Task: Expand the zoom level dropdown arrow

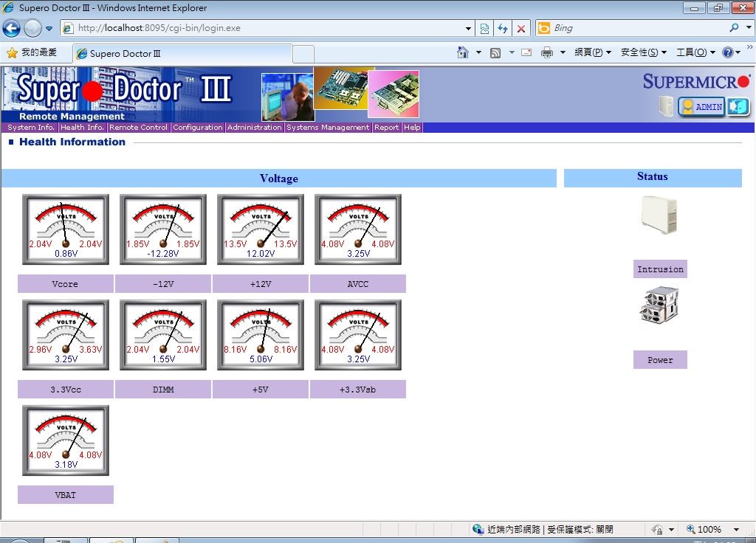Action: [736, 530]
